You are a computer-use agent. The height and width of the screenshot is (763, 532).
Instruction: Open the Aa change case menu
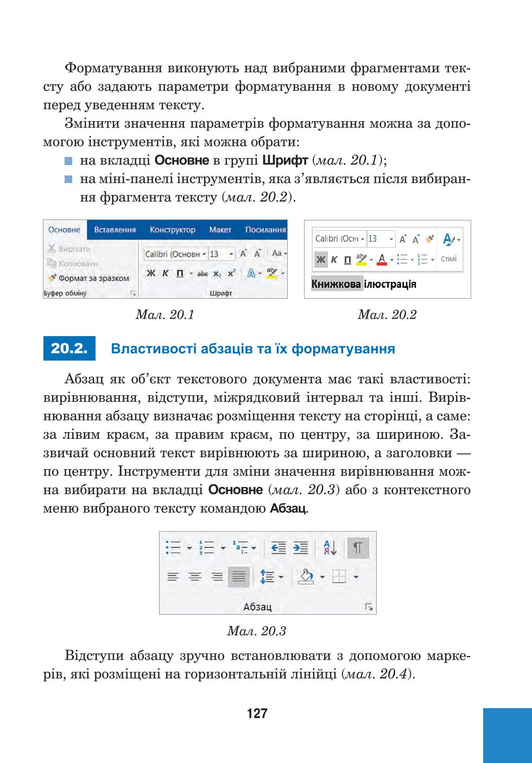pyautogui.click(x=278, y=254)
